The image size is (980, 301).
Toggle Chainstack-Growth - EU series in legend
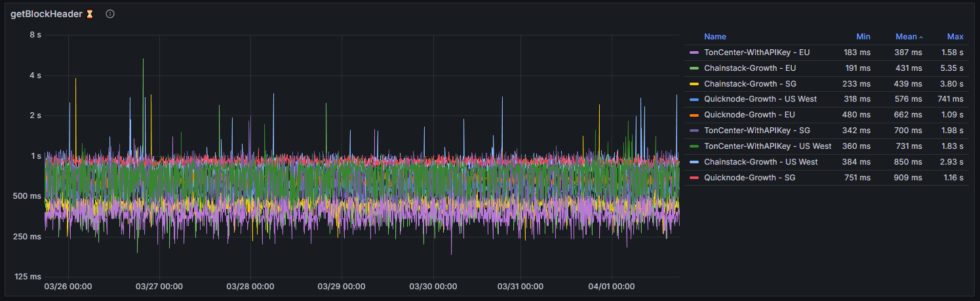click(x=750, y=68)
